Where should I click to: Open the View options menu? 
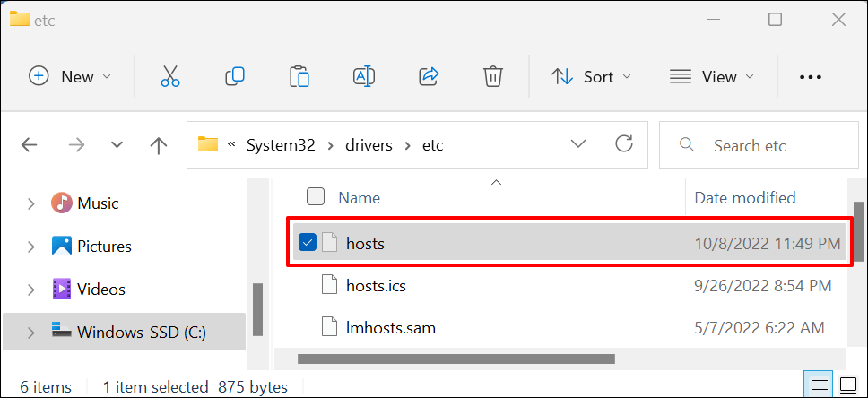(x=712, y=77)
